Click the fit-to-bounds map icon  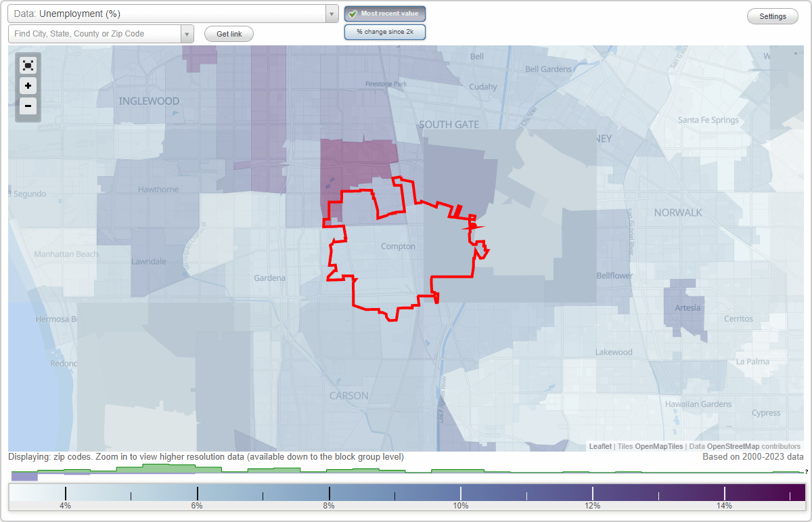click(x=28, y=65)
